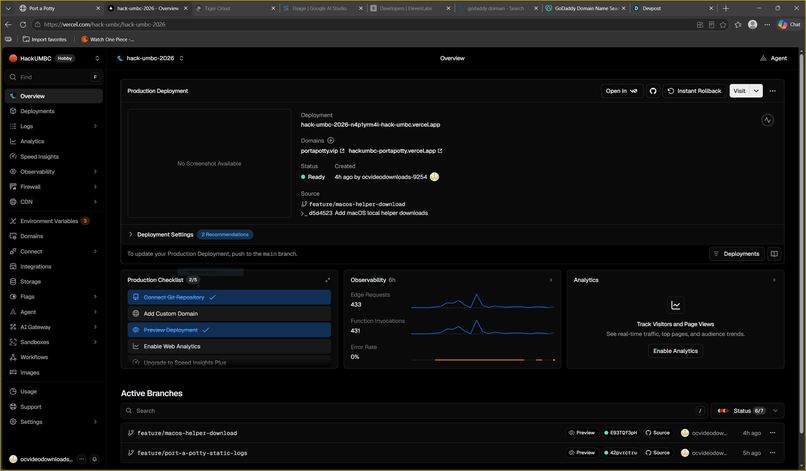Go to Deployments in the sidebar

coord(54,111)
